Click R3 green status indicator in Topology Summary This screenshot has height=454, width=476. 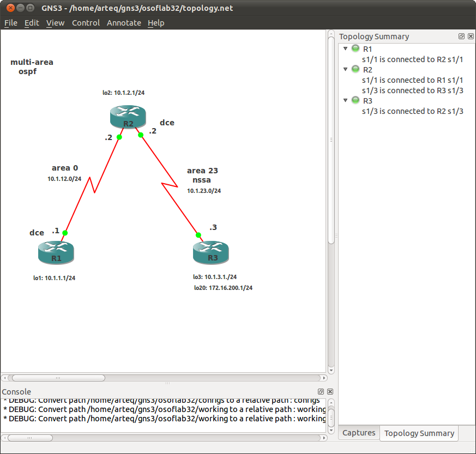[355, 100]
